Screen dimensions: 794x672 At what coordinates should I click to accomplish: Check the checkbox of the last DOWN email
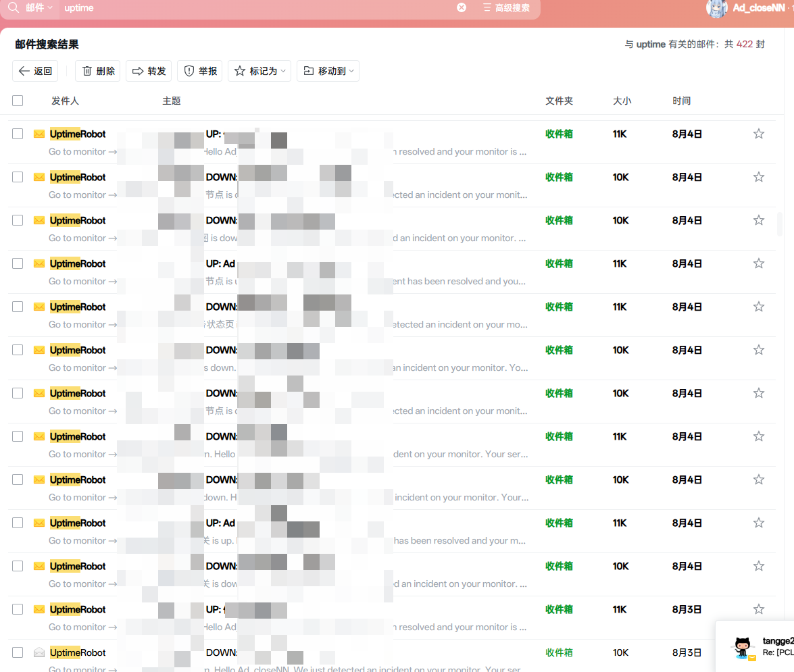tap(17, 652)
